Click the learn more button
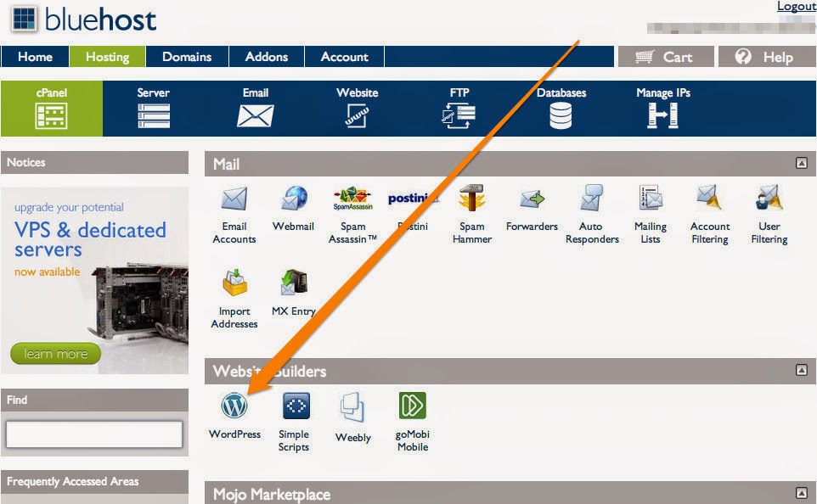 pos(56,354)
